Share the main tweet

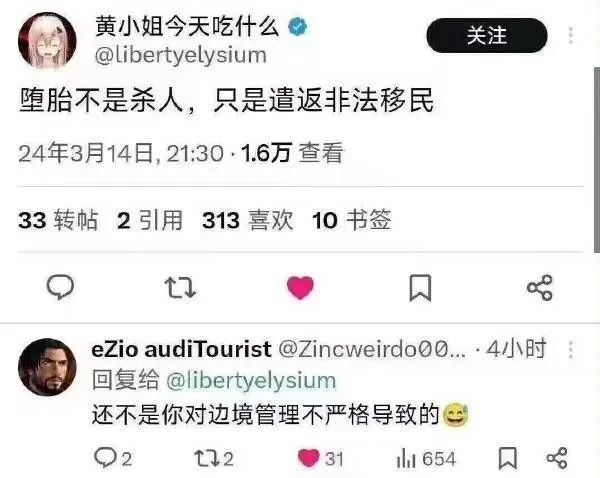(x=540, y=287)
